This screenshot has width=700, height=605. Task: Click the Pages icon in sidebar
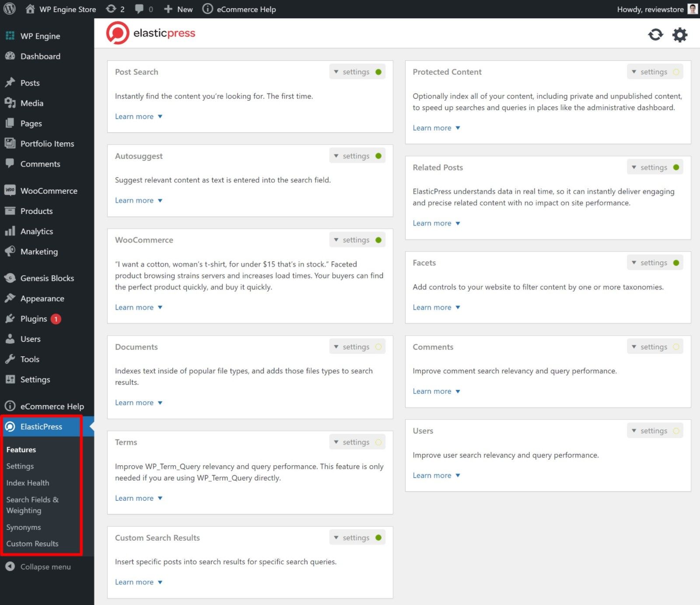pyautogui.click(x=10, y=123)
